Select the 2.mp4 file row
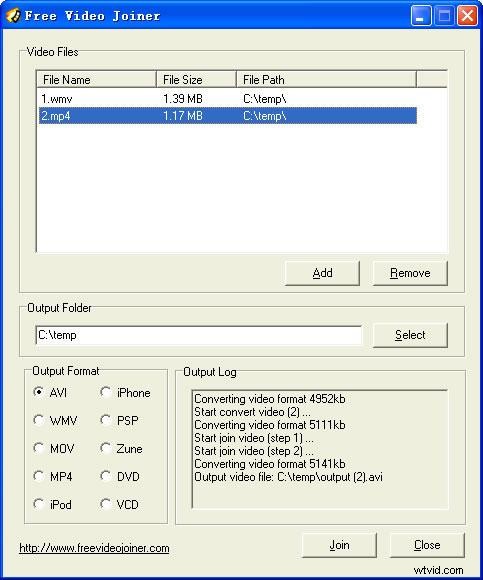483x580 pixels. click(227, 116)
